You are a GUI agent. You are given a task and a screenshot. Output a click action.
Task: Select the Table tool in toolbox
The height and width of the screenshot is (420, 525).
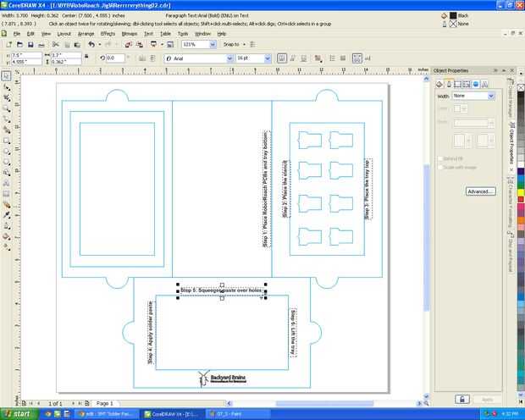pos(7,194)
